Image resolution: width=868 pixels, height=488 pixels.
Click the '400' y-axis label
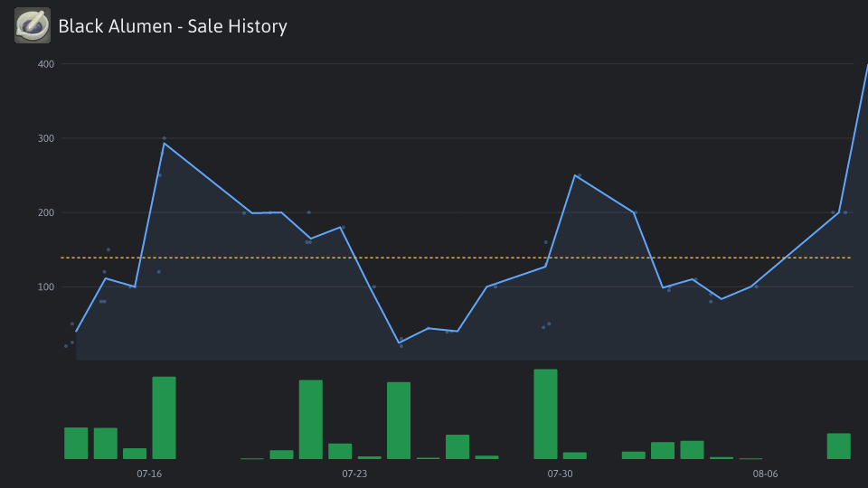46,64
